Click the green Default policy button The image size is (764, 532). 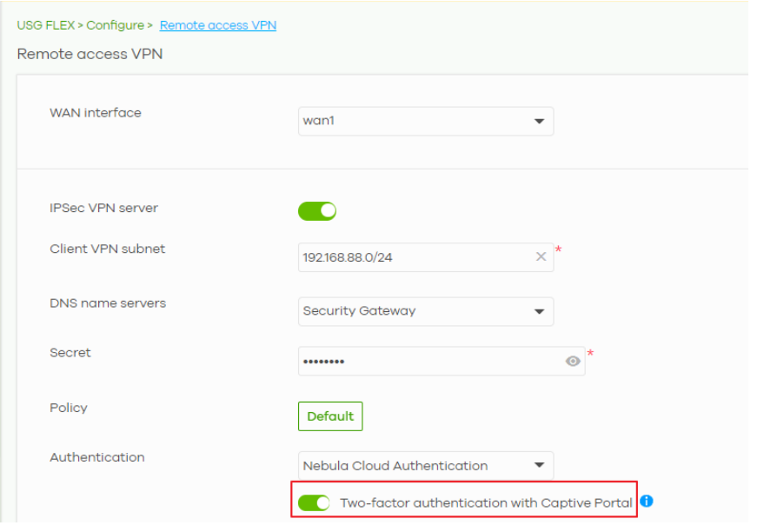pyautogui.click(x=330, y=416)
